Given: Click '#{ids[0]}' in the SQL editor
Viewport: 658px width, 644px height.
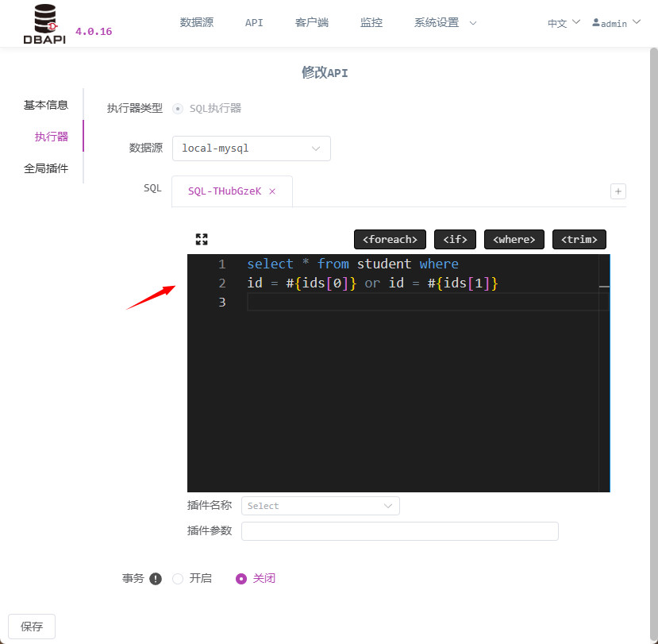Looking at the screenshot, I should coord(321,283).
